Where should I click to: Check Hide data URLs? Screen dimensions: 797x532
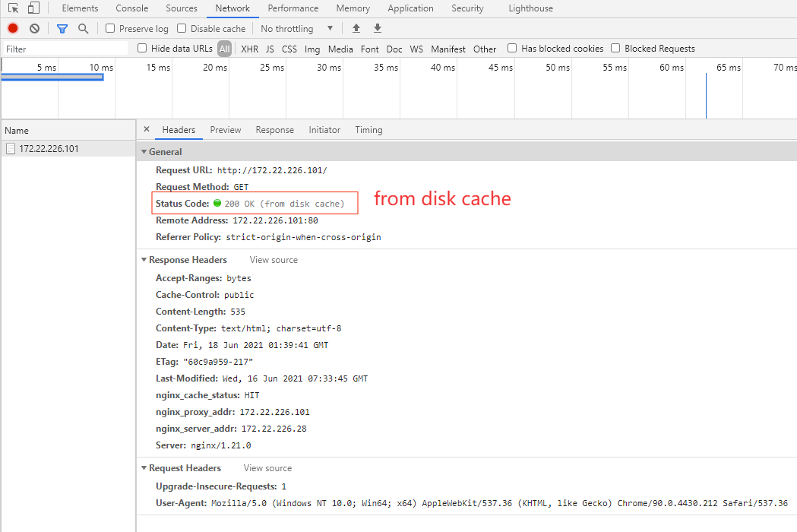pyautogui.click(x=142, y=49)
